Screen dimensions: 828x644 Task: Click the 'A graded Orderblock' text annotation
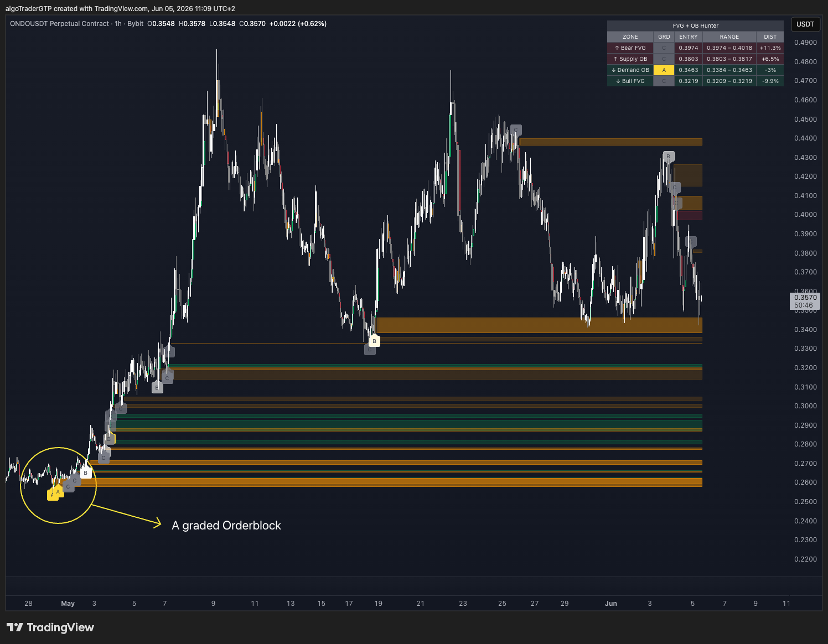226,526
